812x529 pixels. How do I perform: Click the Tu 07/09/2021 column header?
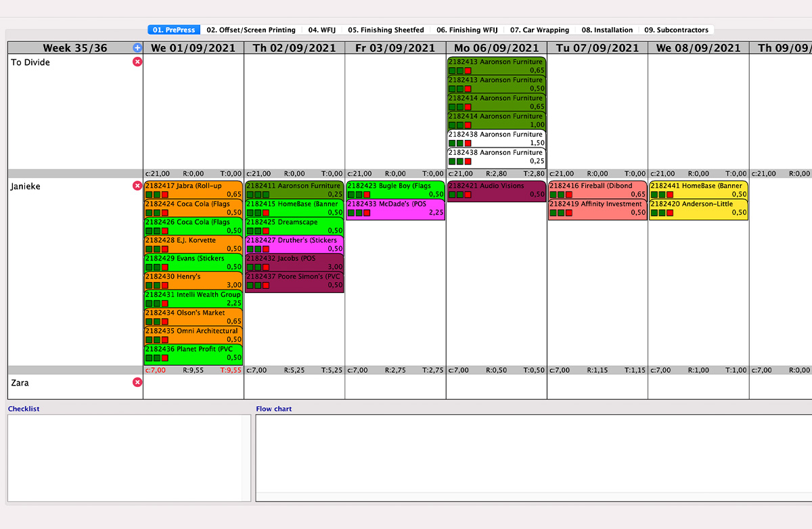pyautogui.click(x=597, y=48)
